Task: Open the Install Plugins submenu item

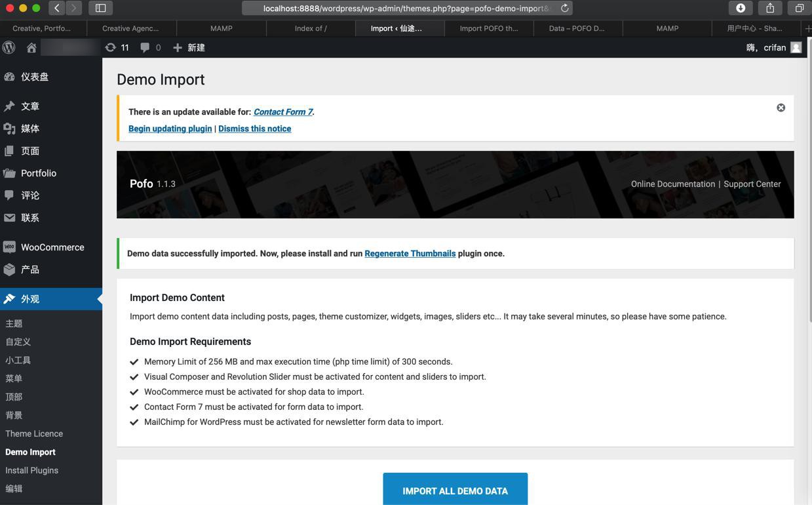Action: tap(31, 470)
